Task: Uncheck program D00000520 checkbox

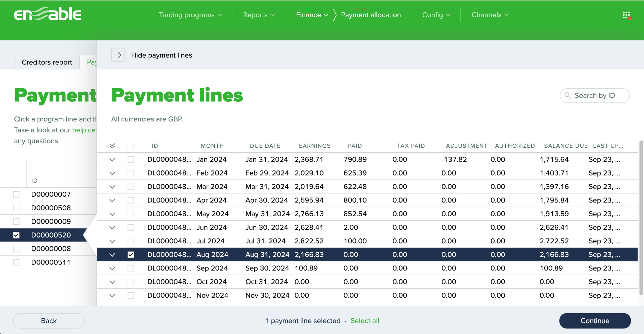Action: tap(16, 235)
